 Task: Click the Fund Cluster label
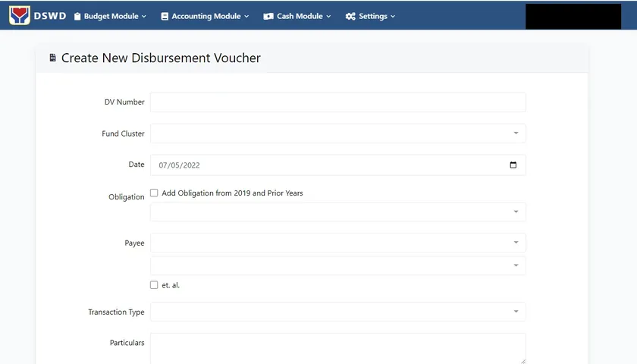tap(123, 133)
